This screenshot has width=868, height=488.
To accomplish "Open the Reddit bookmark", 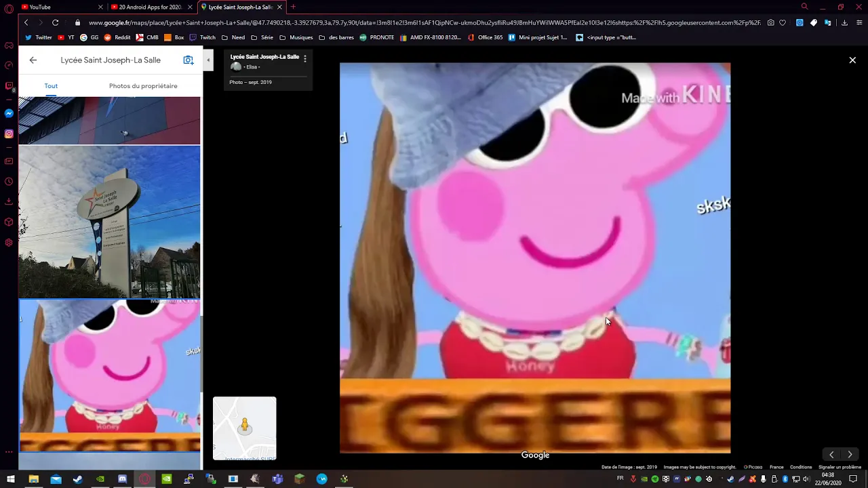I will pos(117,37).
